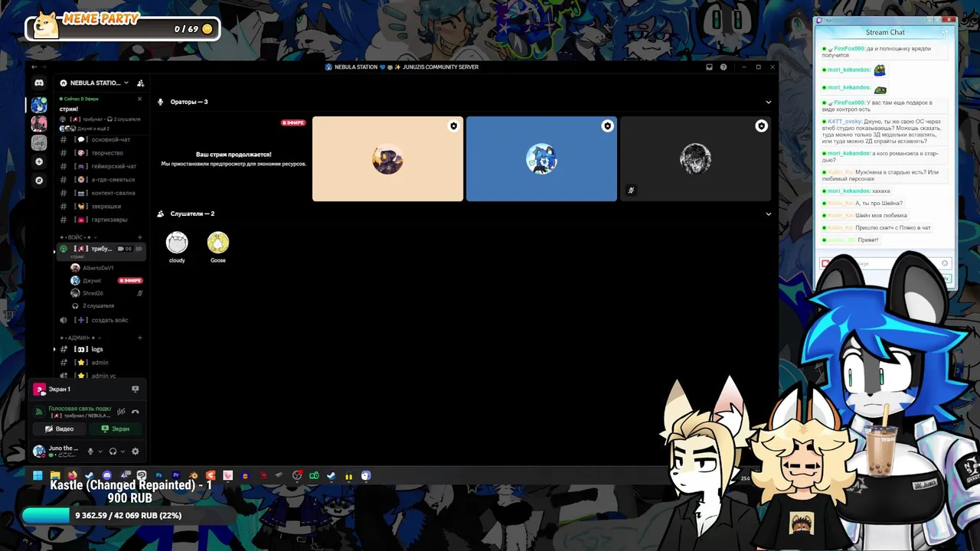Click badge icon on dark speaker tile
Image resolution: width=980 pixels, height=551 pixels.
point(761,126)
